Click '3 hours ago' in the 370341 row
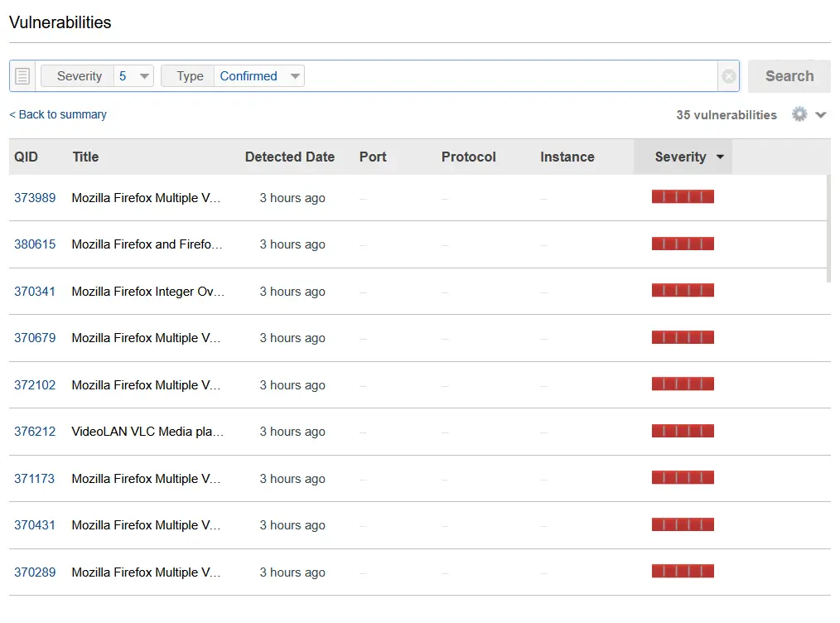This screenshot has height=623, width=840. click(x=292, y=292)
